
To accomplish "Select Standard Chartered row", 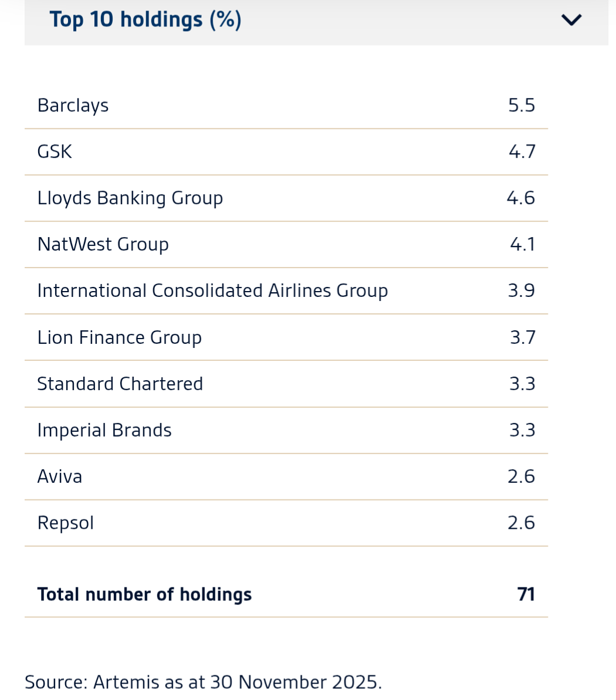I will (286, 384).
